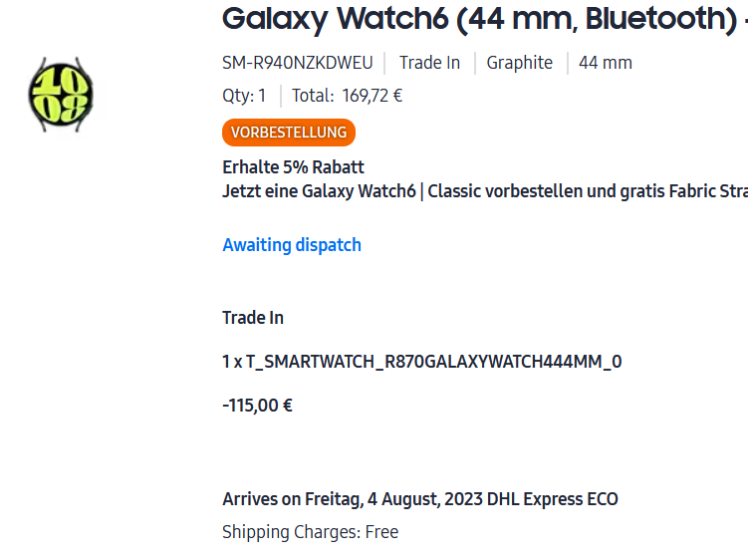This screenshot has height=560, width=748.
Task: Click the DHL Express ECO carrier text
Action: pyautogui.click(x=553, y=499)
